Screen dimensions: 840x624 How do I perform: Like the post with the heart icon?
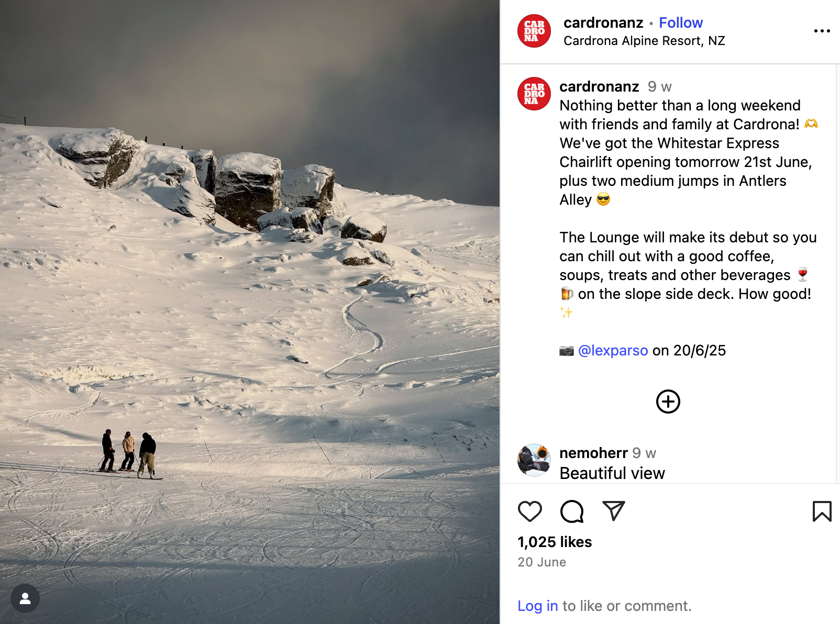[529, 511]
